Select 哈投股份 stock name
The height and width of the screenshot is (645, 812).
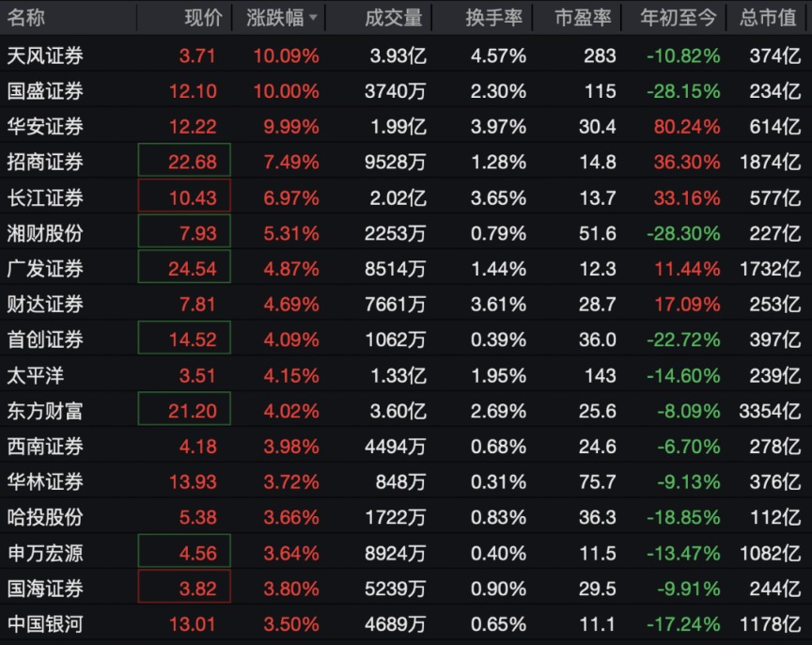pos(45,517)
